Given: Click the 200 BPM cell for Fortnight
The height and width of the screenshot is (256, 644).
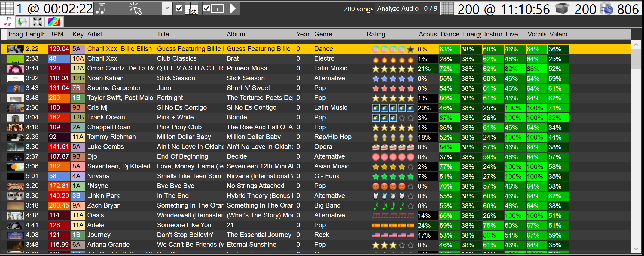Looking at the screenshot, I should [x=59, y=98].
